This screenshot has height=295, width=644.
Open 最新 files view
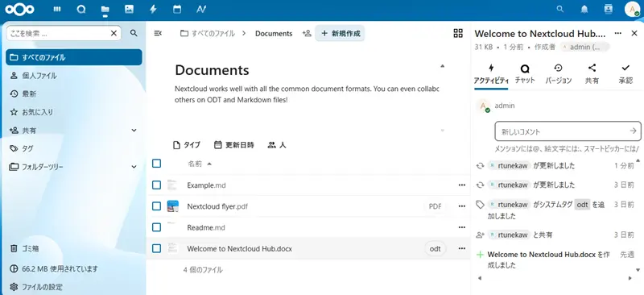coord(74,93)
